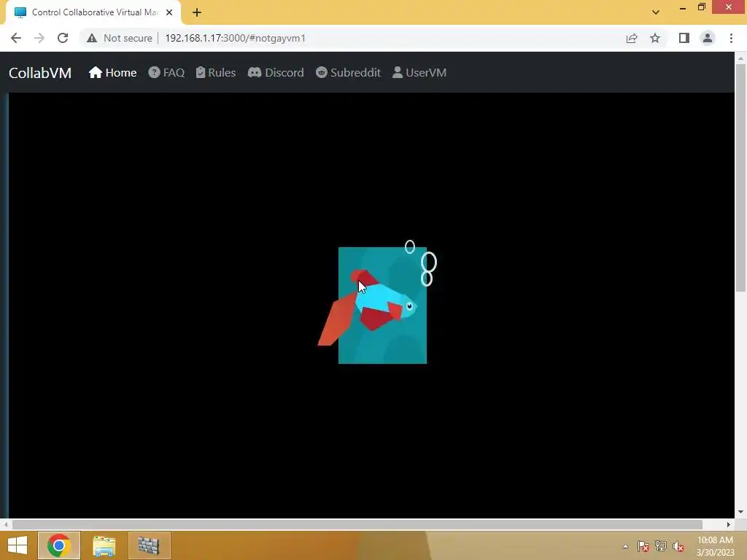747x560 pixels.
Task: Click the CollabVM brand logo text
Action: point(40,73)
